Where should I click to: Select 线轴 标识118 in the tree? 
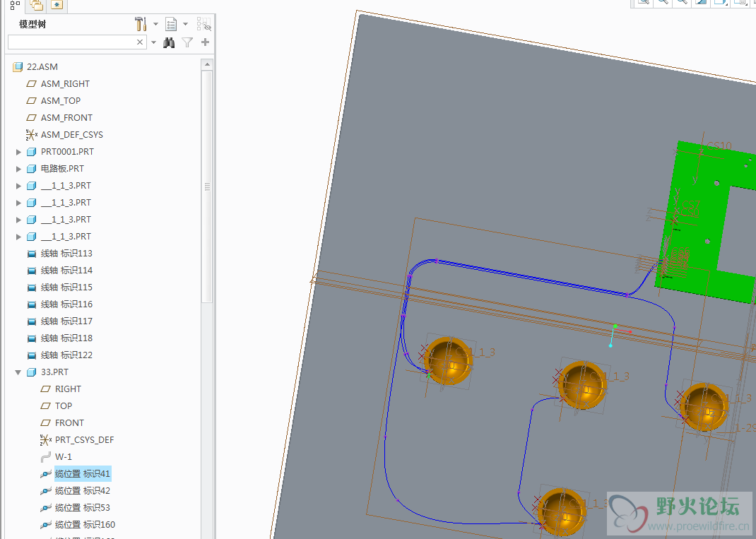tap(66, 338)
